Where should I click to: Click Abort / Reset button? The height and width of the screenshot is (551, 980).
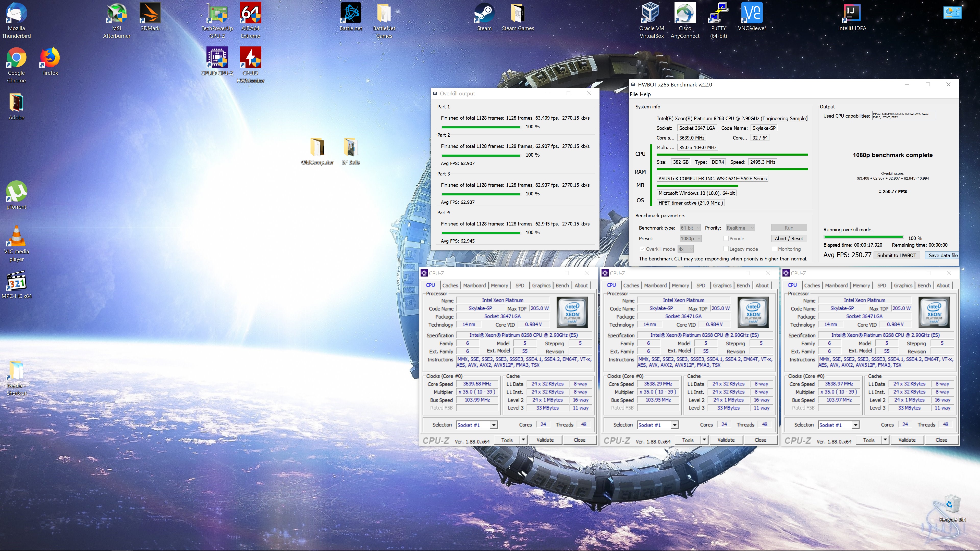coord(789,239)
